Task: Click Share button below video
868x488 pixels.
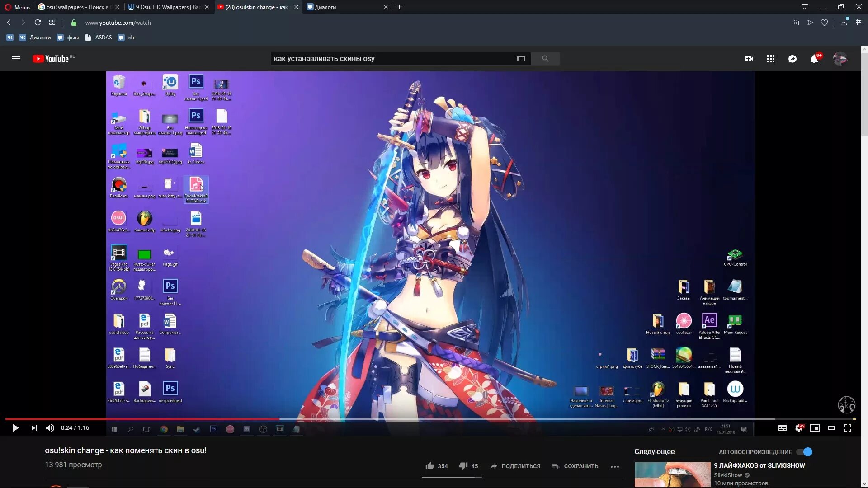Action: click(x=514, y=465)
